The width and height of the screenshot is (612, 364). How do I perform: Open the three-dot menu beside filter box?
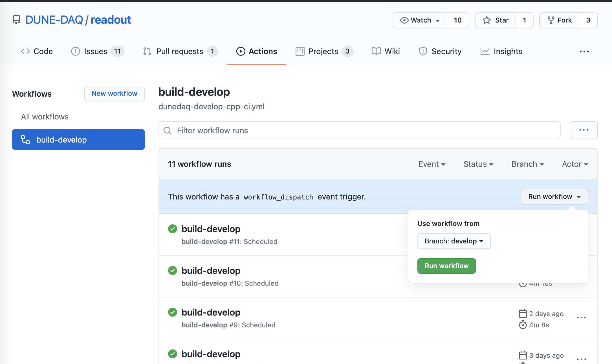(584, 130)
